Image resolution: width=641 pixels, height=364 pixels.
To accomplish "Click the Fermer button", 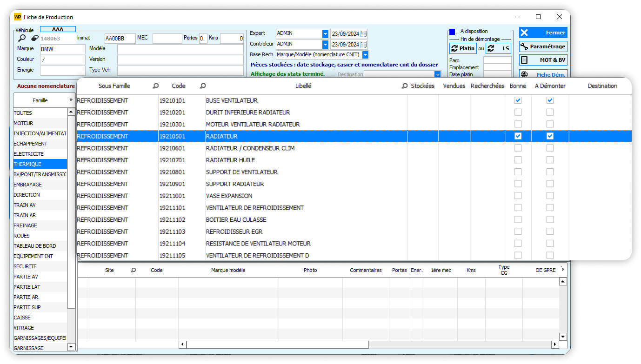I will click(x=543, y=33).
